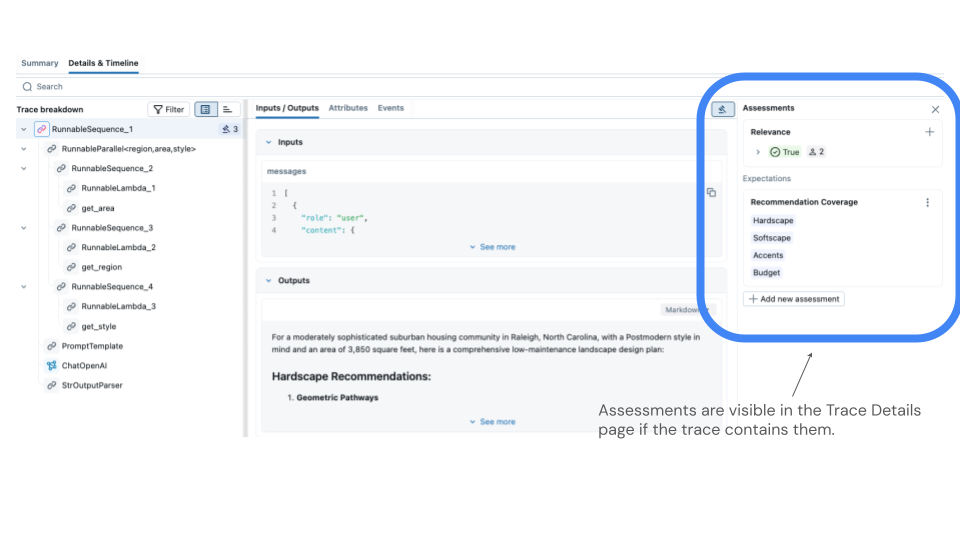Collapse the Inputs section
This screenshot has width=960, height=540.
[268, 142]
